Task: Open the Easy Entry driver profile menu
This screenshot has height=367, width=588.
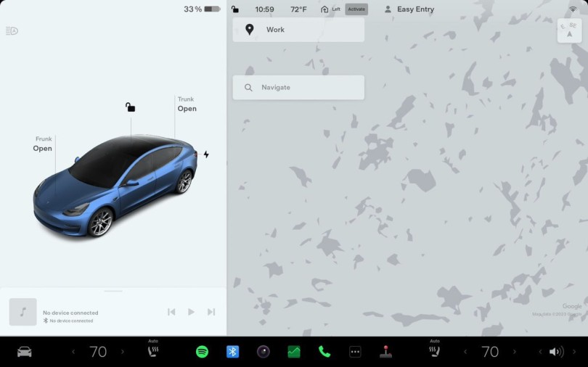Action: pos(409,9)
